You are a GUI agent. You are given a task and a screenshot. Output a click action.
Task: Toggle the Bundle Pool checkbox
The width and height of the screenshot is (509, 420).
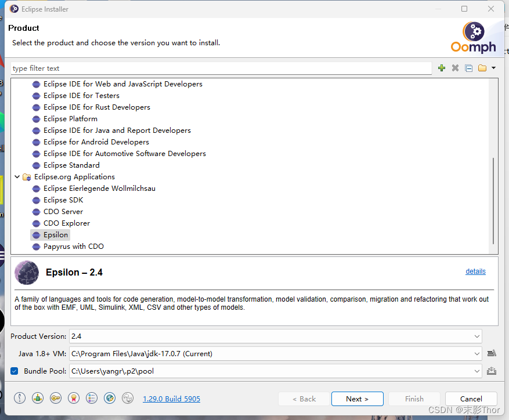(15, 371)
